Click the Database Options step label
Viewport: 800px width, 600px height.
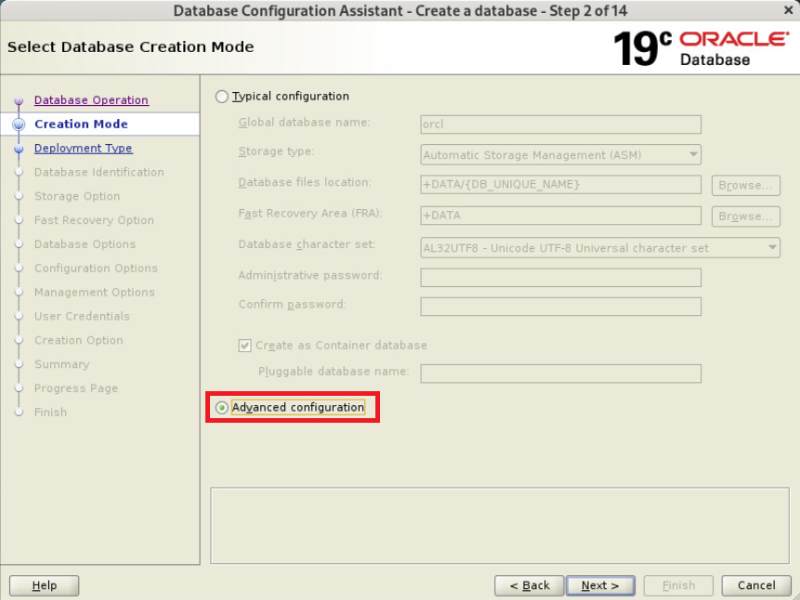tap(85, 244)
